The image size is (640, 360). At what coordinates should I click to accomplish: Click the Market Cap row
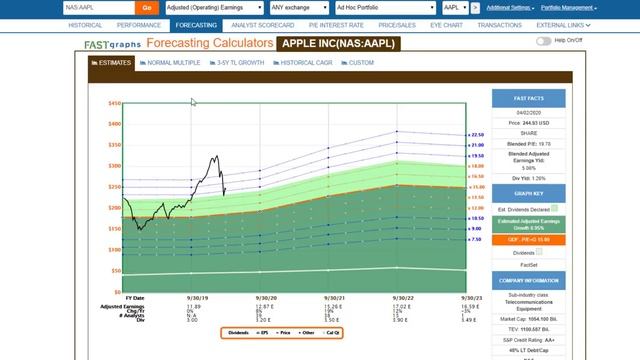[529, 319]
